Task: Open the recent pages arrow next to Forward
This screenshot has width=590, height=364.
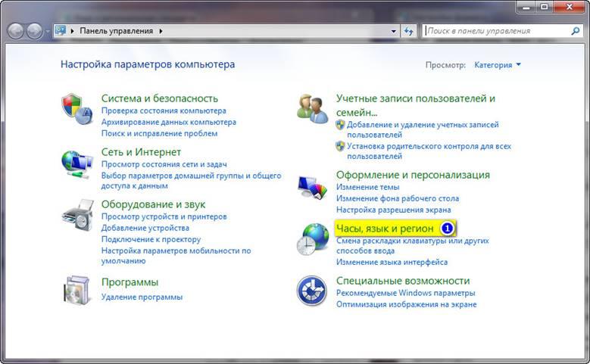Action: pyautogui.click(x=48, y=31)
